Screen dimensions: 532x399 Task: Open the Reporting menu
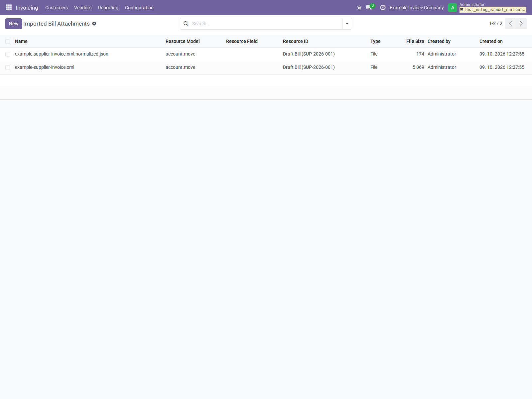108,8
